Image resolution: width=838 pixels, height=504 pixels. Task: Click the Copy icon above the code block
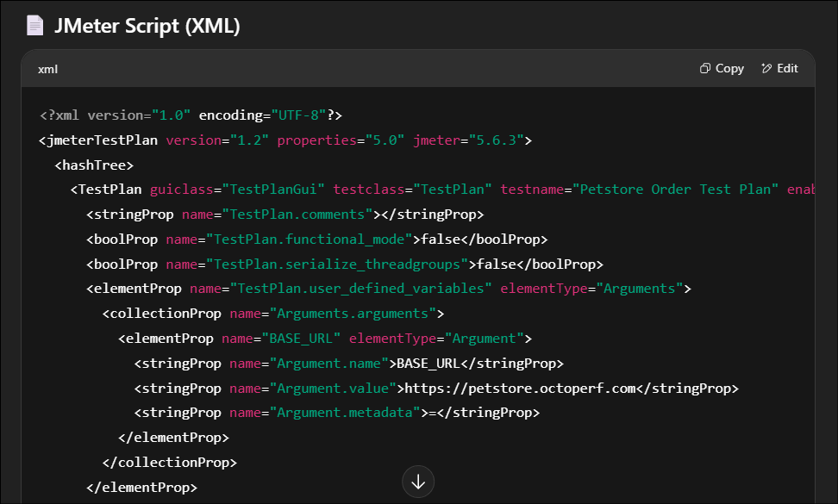click(704, 68)
